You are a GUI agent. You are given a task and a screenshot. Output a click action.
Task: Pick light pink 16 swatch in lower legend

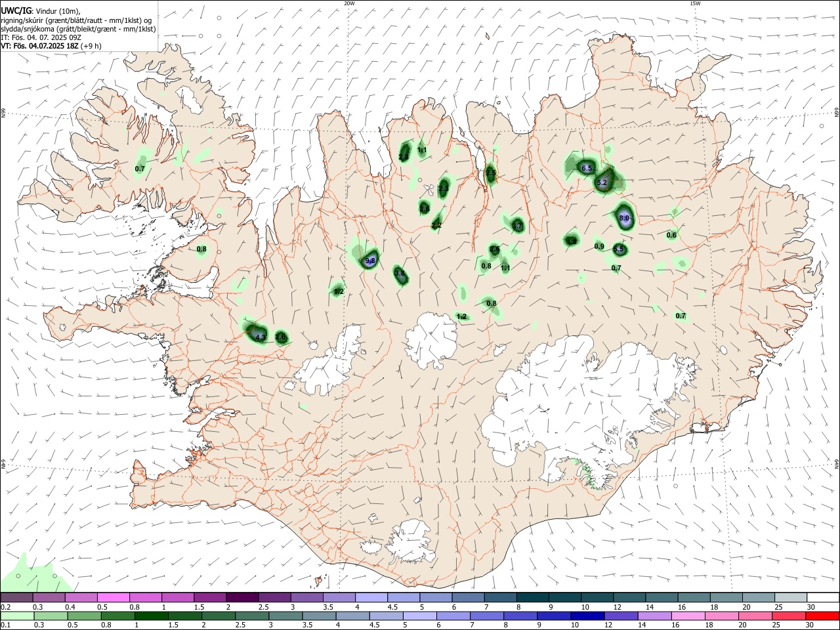[688, 616]
